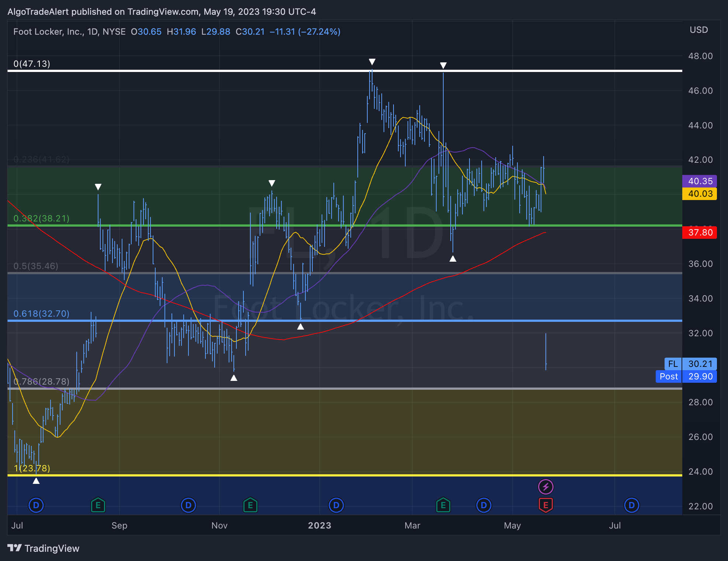Click the 48.00 price axis label

700,56
